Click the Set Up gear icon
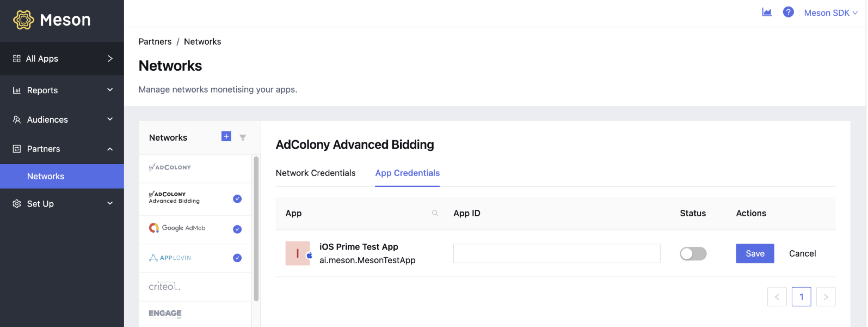868x327 pixels. (17, 204)
